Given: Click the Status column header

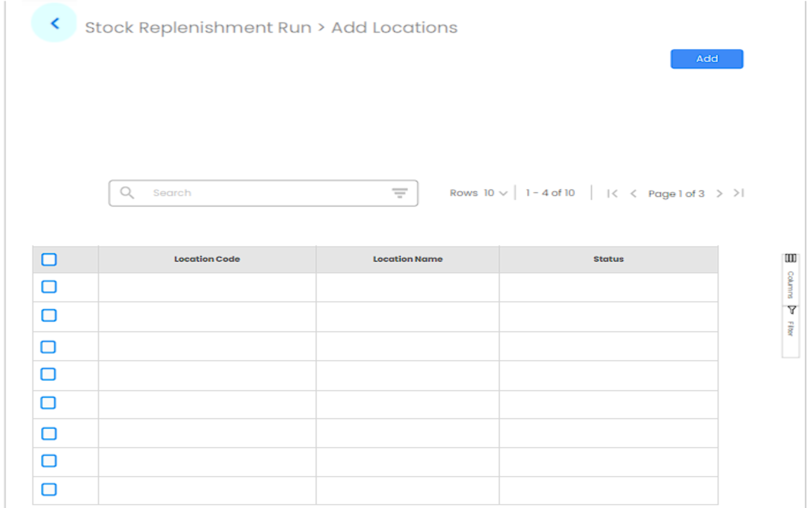Looking at the screenshot, I should pyautogui.click(x=608, y=259).
